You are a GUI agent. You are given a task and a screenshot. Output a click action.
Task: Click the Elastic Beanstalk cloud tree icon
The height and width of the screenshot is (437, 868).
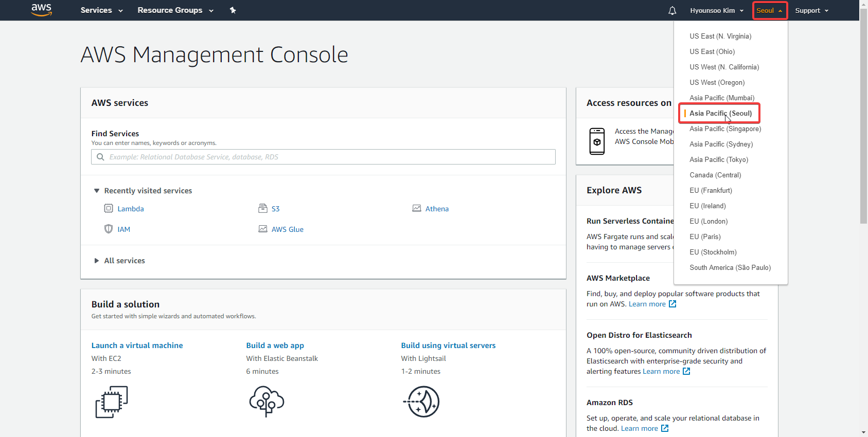[267, 402]
